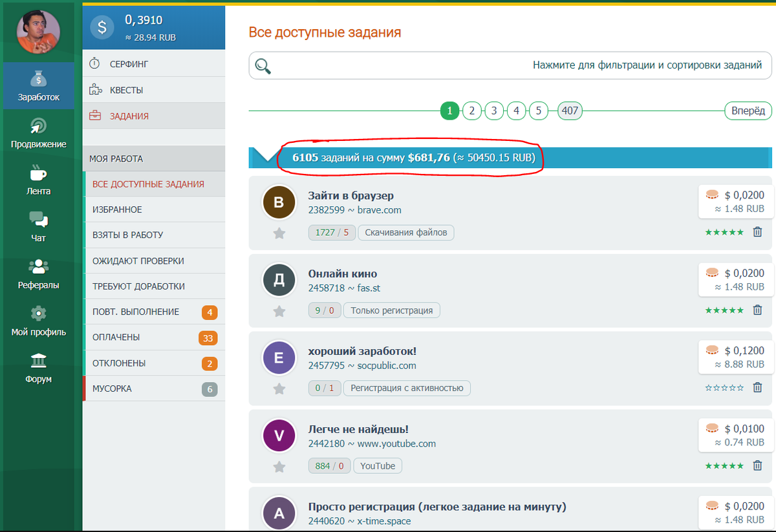Open ВЗЯТЫ В РАБОТУ tasks
This screenshot has height=532, width=776.
[x=154, y=235]
